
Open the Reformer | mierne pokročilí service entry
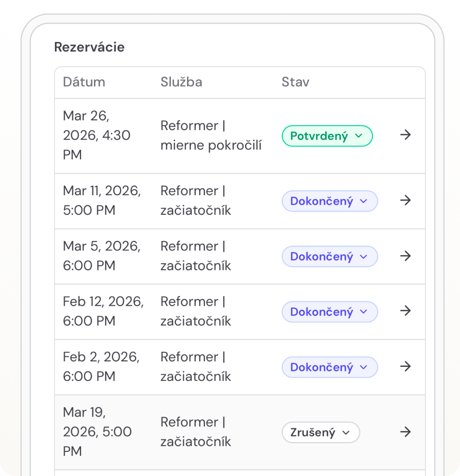tap(211, 135)
